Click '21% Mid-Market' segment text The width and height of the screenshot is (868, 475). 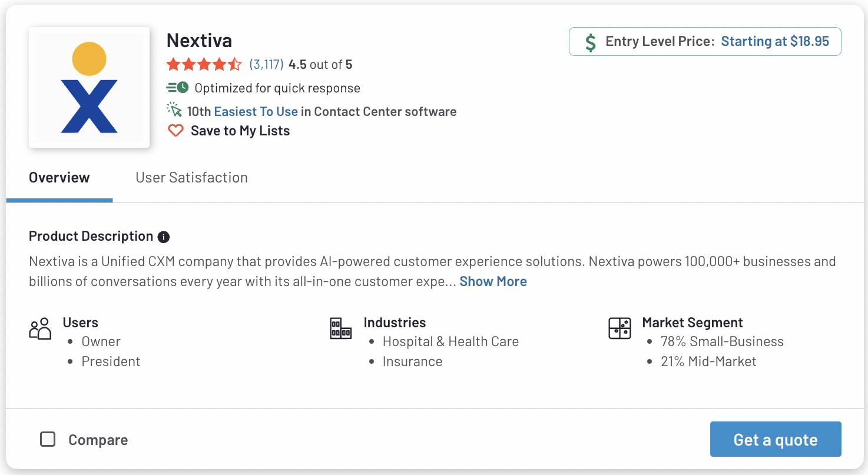coord(708,361)
